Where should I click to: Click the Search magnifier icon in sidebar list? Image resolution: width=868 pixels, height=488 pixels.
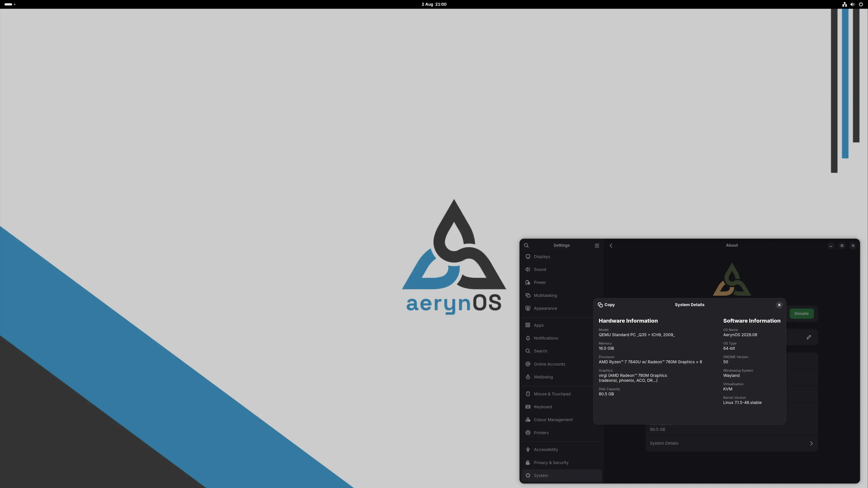pos(528,351)
